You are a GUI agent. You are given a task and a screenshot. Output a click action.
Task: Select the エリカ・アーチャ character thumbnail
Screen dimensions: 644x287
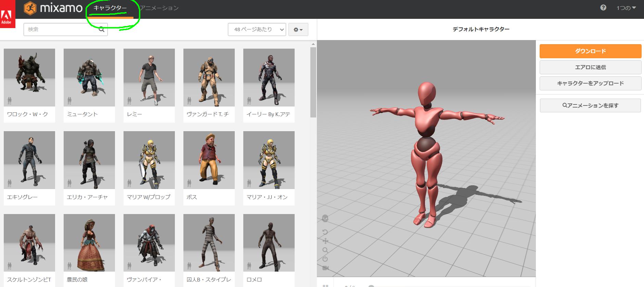tap(89, 160)
